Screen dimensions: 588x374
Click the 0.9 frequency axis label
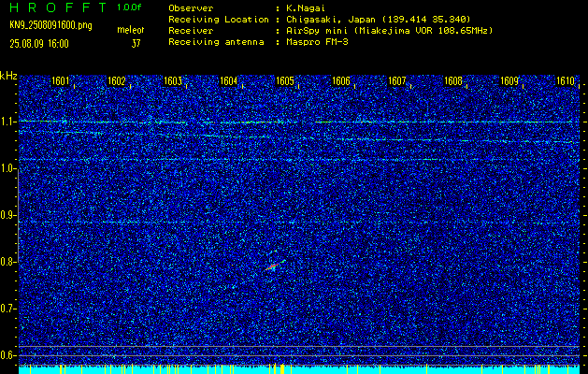point(7,215)
